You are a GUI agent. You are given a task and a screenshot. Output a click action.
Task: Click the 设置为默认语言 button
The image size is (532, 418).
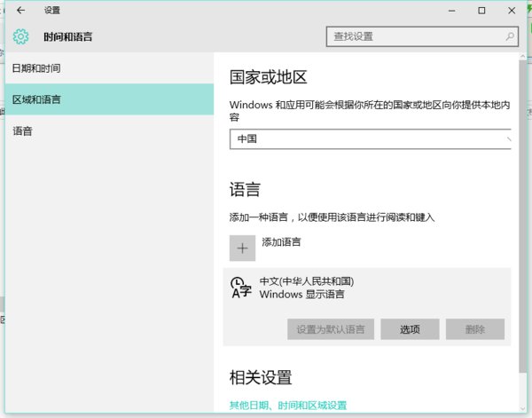coord(331,329)
